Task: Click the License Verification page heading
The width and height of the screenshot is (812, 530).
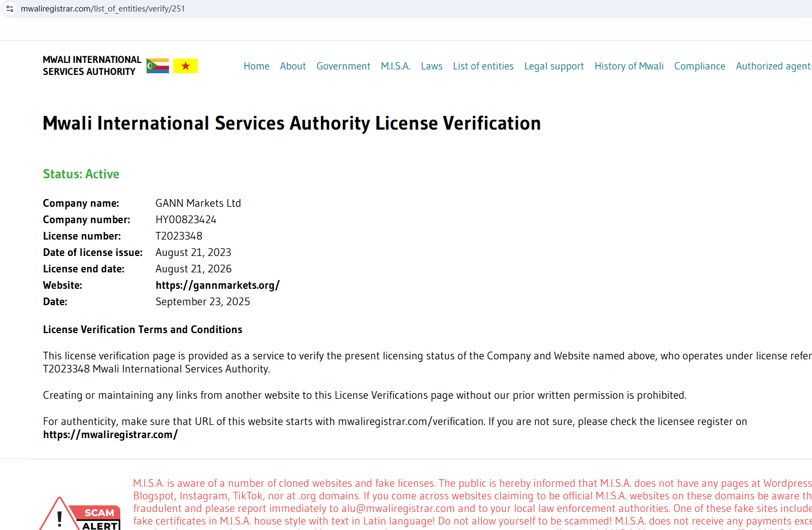Action: point(291,124)
